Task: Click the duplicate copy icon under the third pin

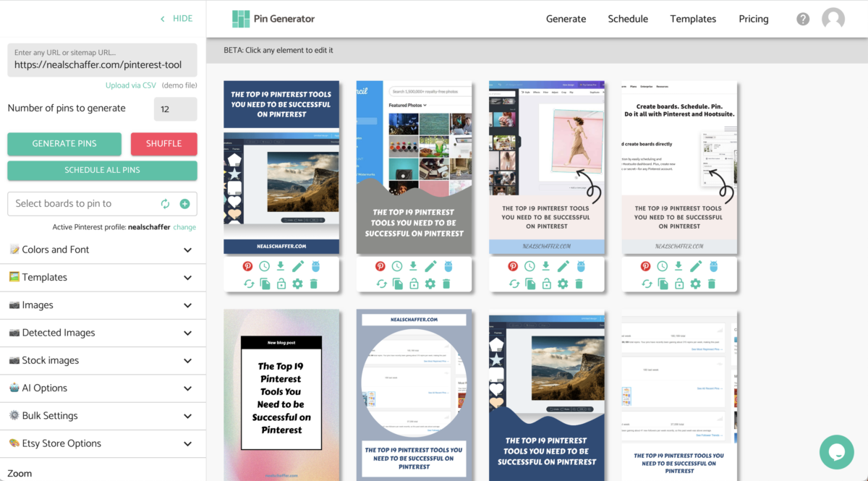Action: click(530, 284)
